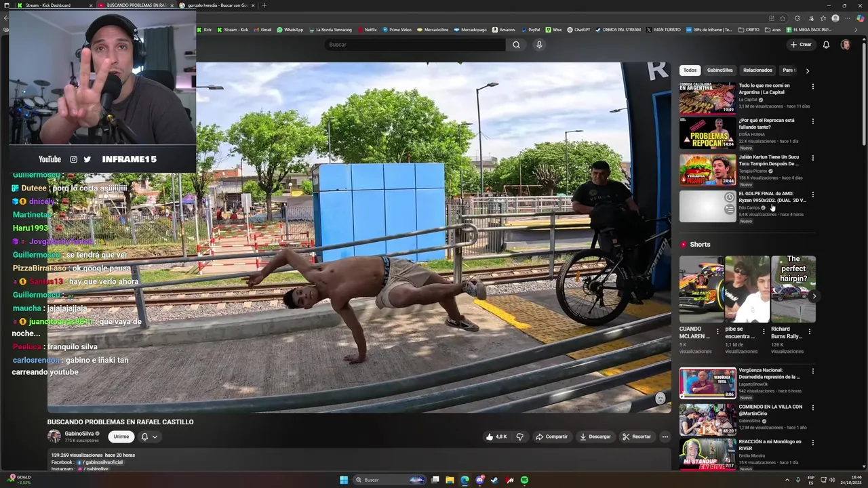
Task: Open '¿Por qué el Reprocan' thumbnail
Action: pyautogui.click(x=707, y=133)
